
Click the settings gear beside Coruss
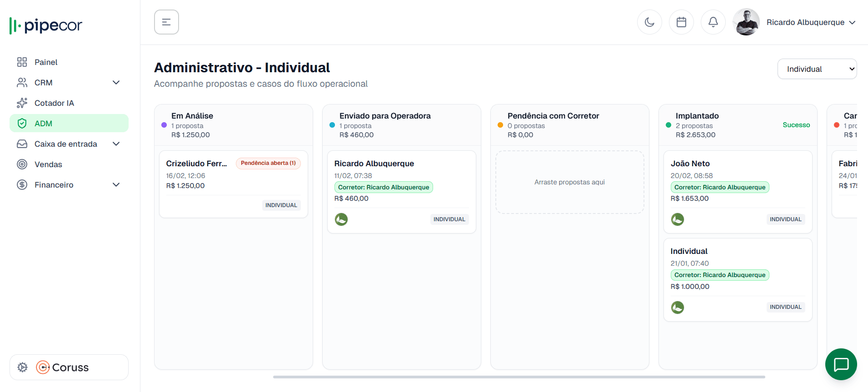point(22,367)
